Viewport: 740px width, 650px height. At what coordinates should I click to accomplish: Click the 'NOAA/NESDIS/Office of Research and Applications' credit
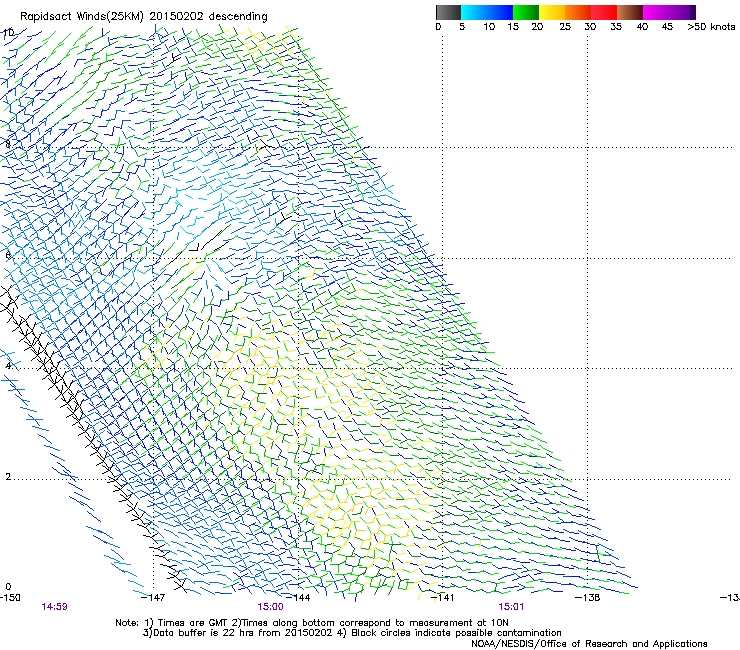coord(589,644)
